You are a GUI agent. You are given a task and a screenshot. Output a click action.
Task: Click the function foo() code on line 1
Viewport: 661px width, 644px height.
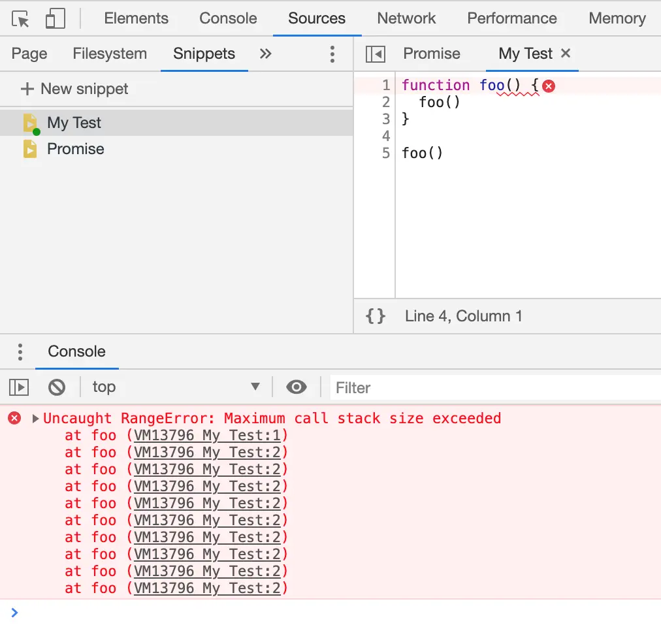pos(470,86)
